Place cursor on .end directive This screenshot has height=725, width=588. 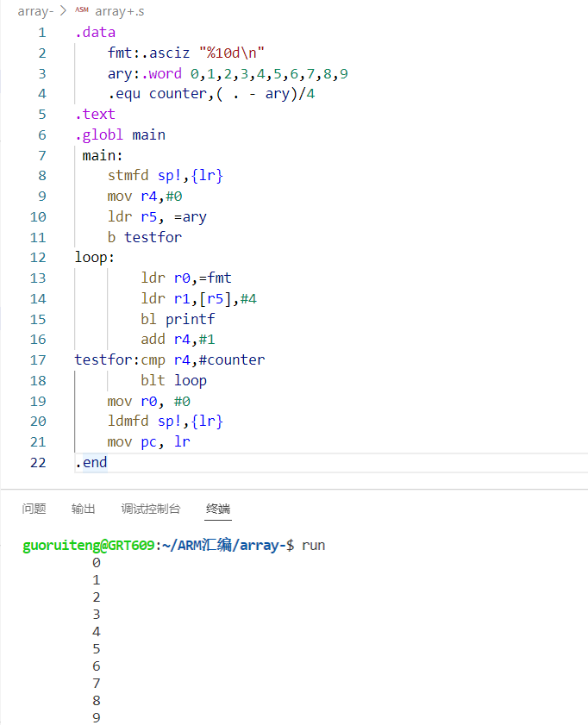91,462
